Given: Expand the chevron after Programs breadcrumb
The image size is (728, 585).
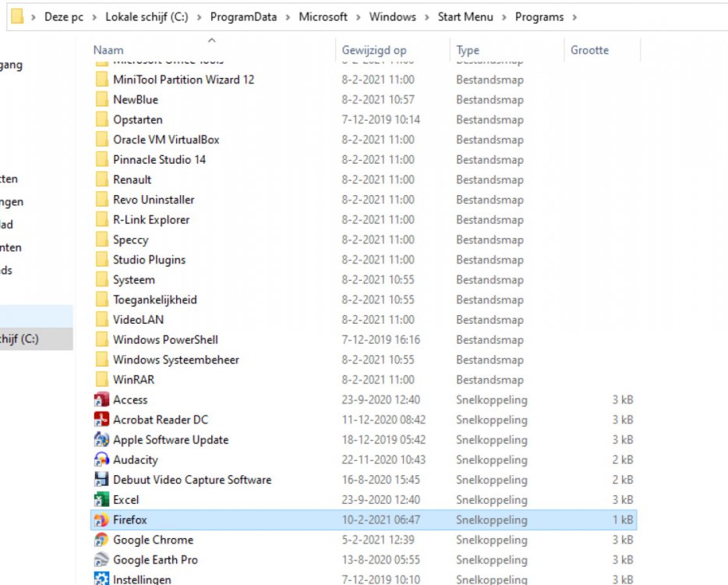Looking at the screenshot, I should (x=574, y=17).
